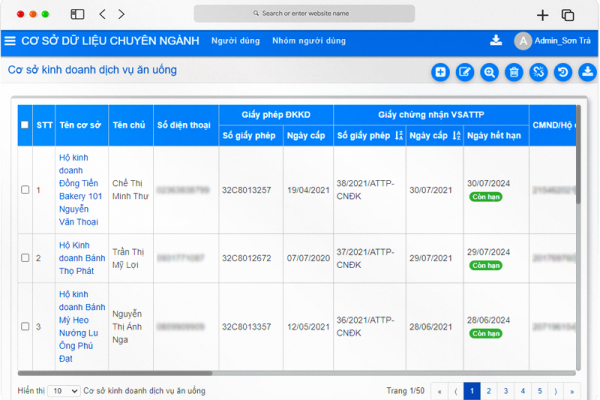Click owner name Trần Thị Mỹ Lợi
The image size is (600, 400).
[128, 258]
